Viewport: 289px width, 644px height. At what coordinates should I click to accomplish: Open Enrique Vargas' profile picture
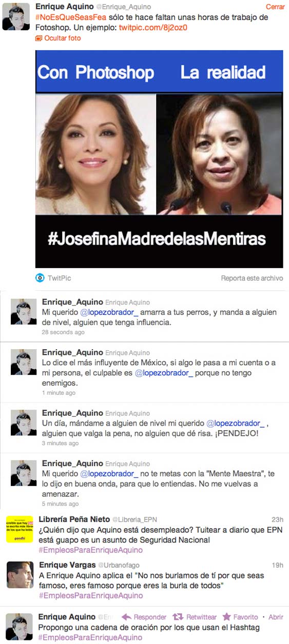[x=20, y=575]
